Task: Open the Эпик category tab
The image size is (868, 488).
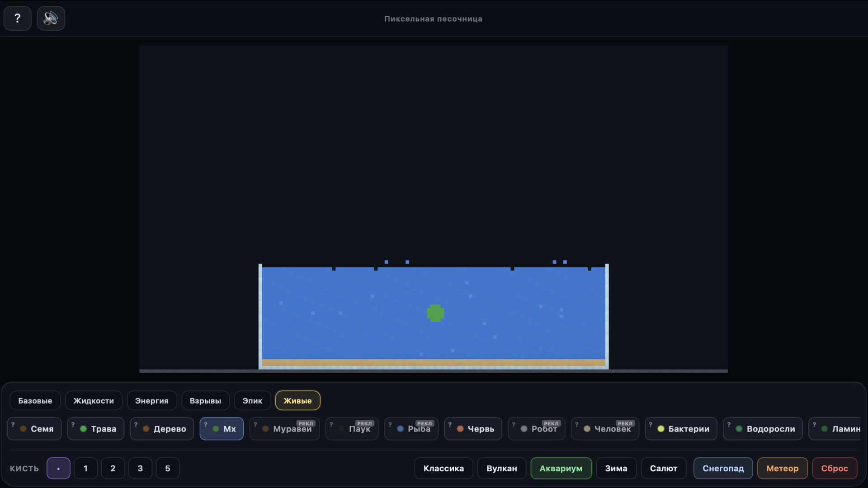Action: [252, 400]
